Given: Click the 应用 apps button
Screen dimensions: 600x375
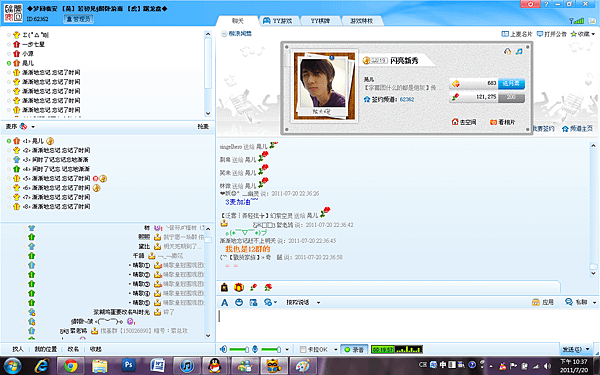Looking at the screenshot, I should pos(543,302).
